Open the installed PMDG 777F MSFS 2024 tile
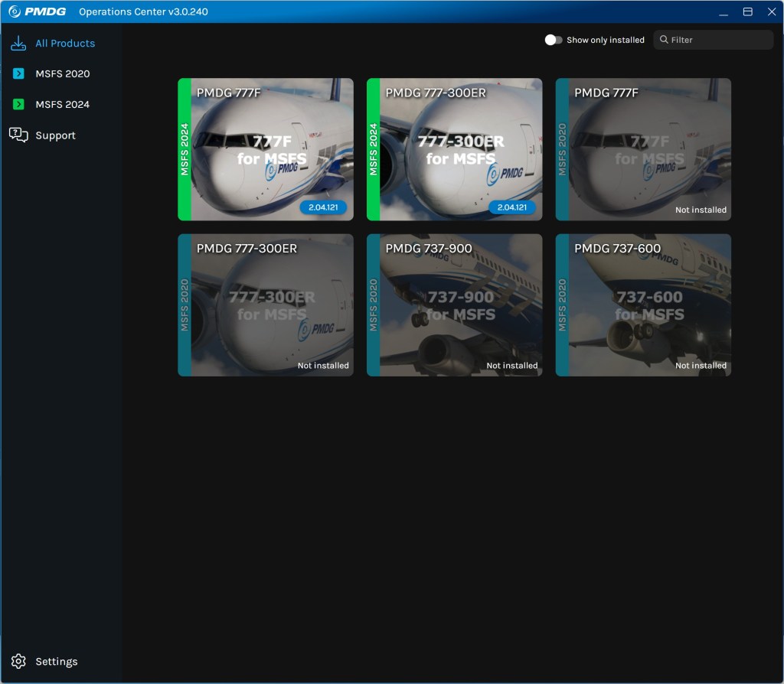This screenshot has height=684, width=784. 266,149
